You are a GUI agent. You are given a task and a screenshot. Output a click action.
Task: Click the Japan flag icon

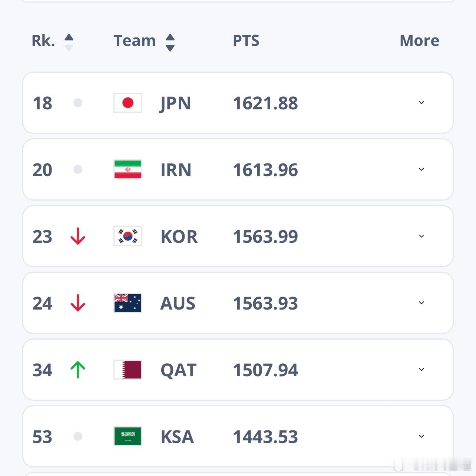point(128,103)
